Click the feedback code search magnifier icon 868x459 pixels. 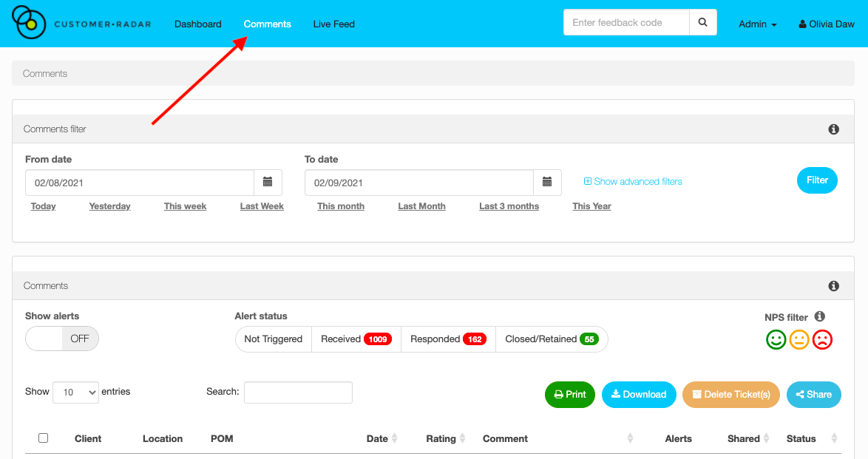point(702,22)
